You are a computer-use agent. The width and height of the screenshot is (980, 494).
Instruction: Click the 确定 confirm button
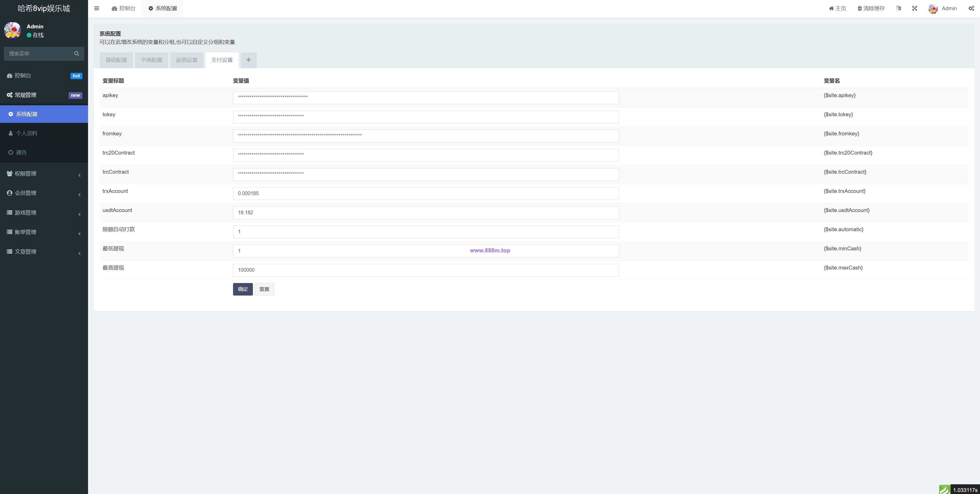243,289
